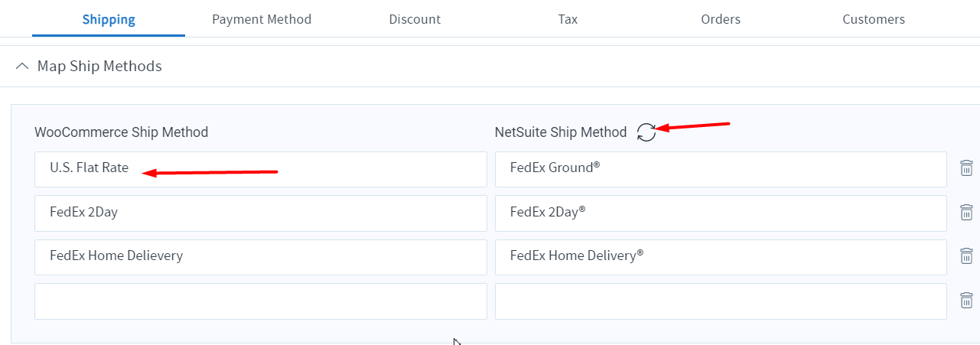Click the Map Ship Methods section title
Image resolution: width=980 pixels, height=345 pixels.
pos(99,67)
